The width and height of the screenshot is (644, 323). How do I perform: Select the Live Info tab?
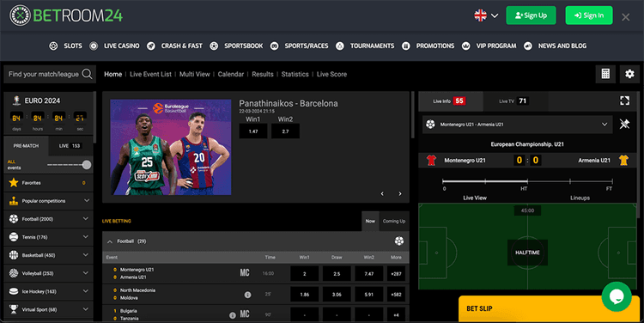[451, 101]
